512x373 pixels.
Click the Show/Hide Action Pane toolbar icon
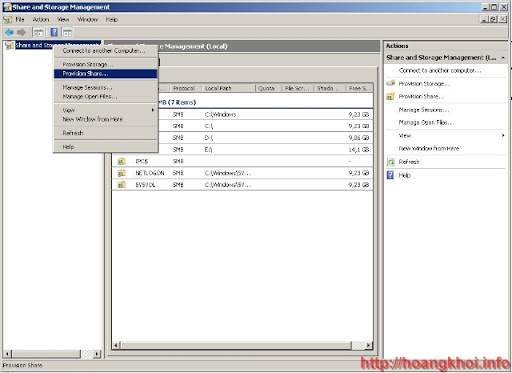[67, 32]
